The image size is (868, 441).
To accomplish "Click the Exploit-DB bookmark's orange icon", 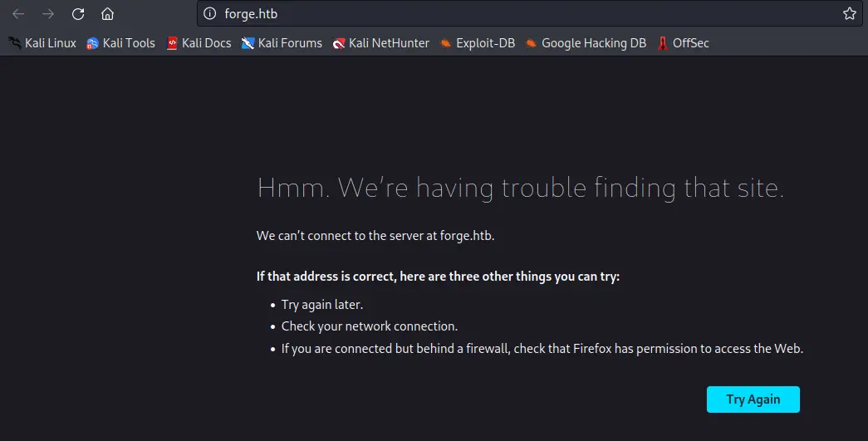I will point(445,43).
